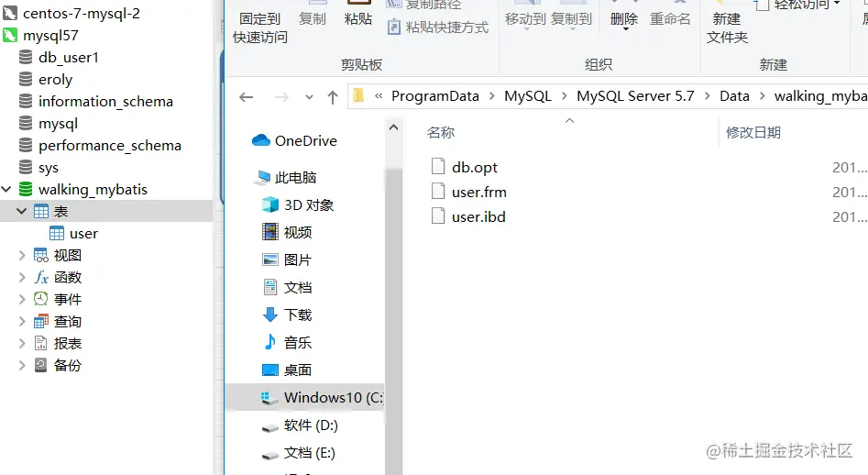Collapse the 表 tables node
This screenshot has width=868, height=475.
(22, 212)
